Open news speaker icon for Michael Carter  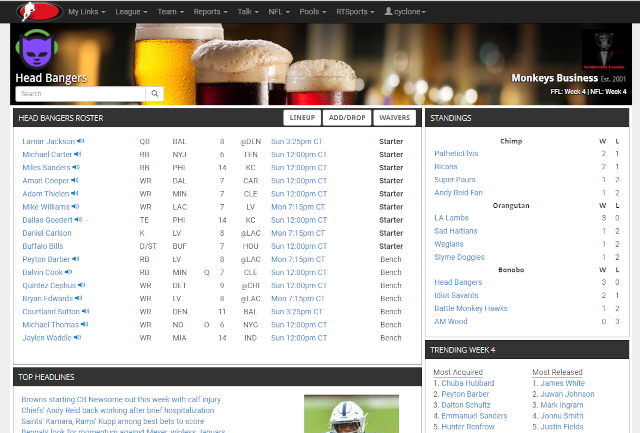78,154
